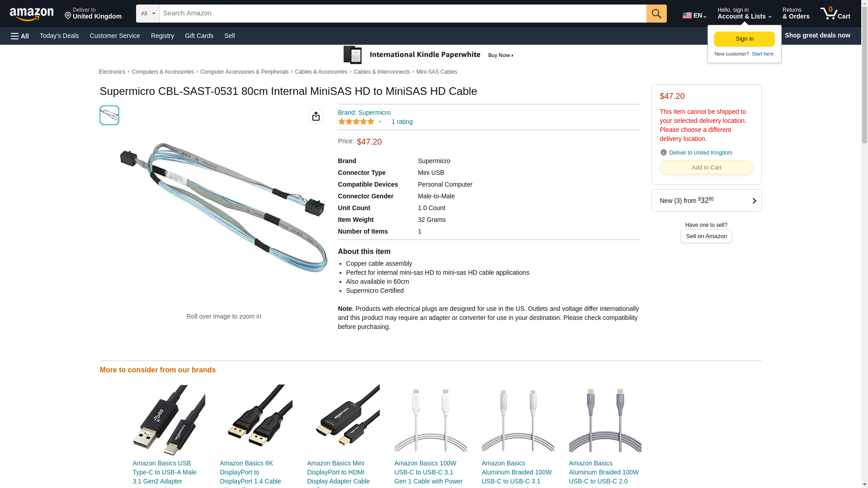Screen dimensions: 868x488
Task: Select the cable image thumbnail
Action: [109, 115]
